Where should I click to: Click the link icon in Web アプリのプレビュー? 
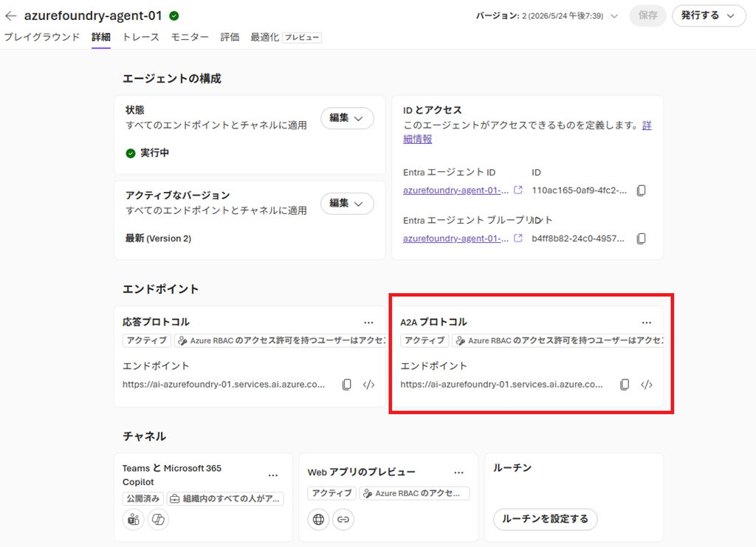point(343,520)
